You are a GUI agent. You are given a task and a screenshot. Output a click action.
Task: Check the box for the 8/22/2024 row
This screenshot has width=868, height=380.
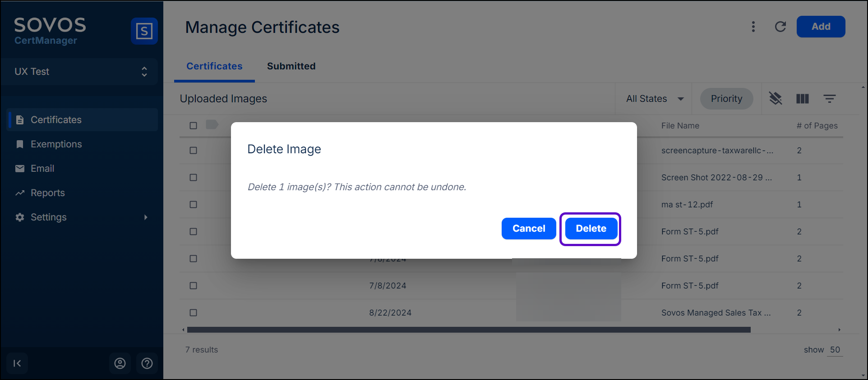[193, 313]
